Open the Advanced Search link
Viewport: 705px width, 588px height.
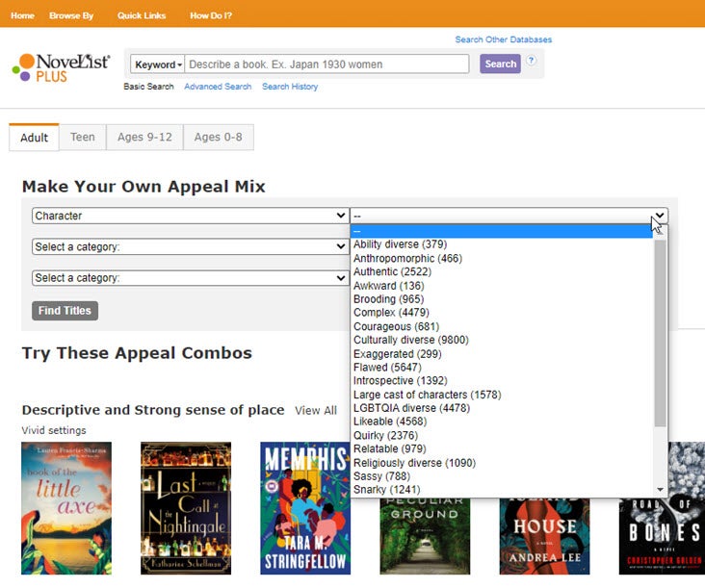point(218,87)
